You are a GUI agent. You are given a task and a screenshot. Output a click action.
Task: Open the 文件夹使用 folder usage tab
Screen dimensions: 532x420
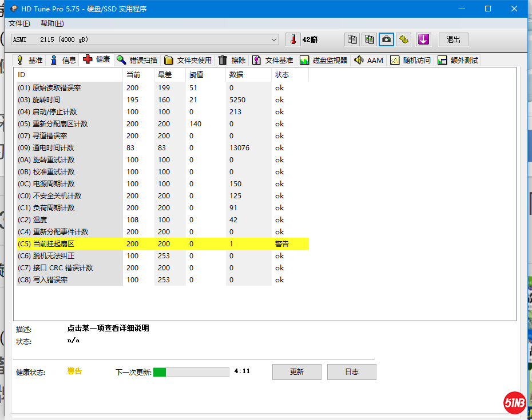tap(188, 60)
